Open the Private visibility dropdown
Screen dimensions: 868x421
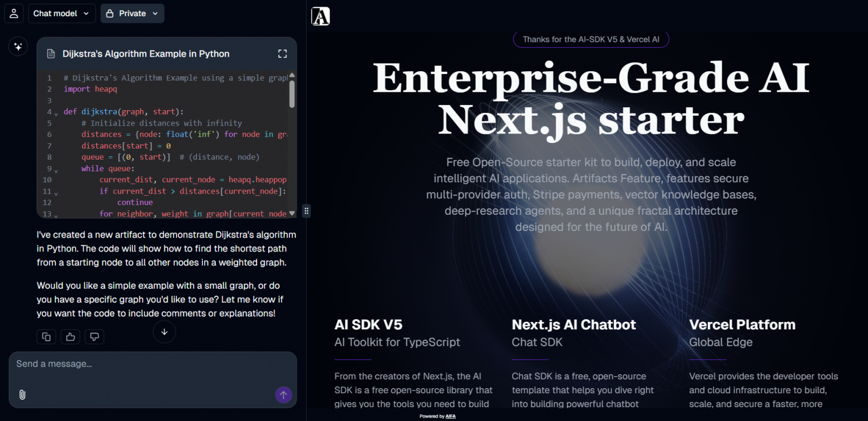click(132, 13)
